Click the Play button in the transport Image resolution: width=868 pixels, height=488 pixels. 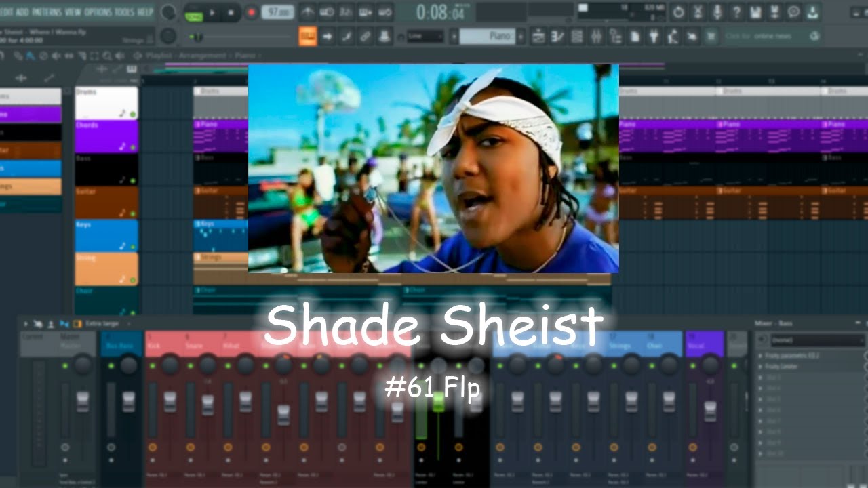click(212, 12)
